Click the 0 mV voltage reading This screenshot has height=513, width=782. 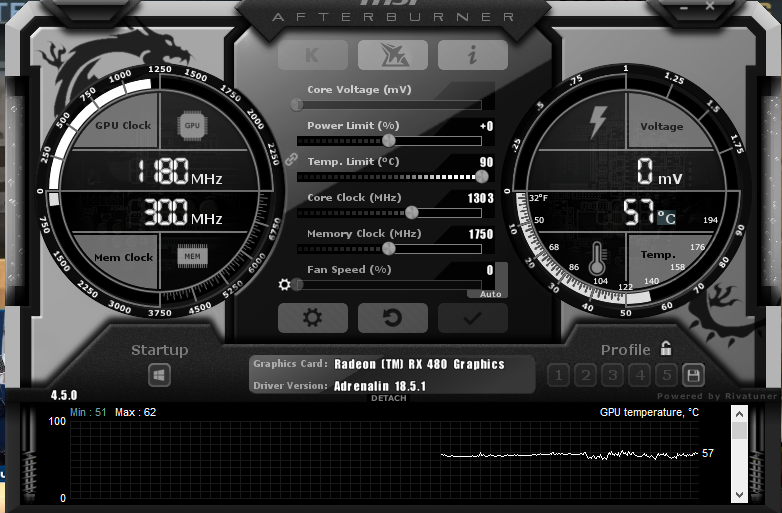coord(659,172)
